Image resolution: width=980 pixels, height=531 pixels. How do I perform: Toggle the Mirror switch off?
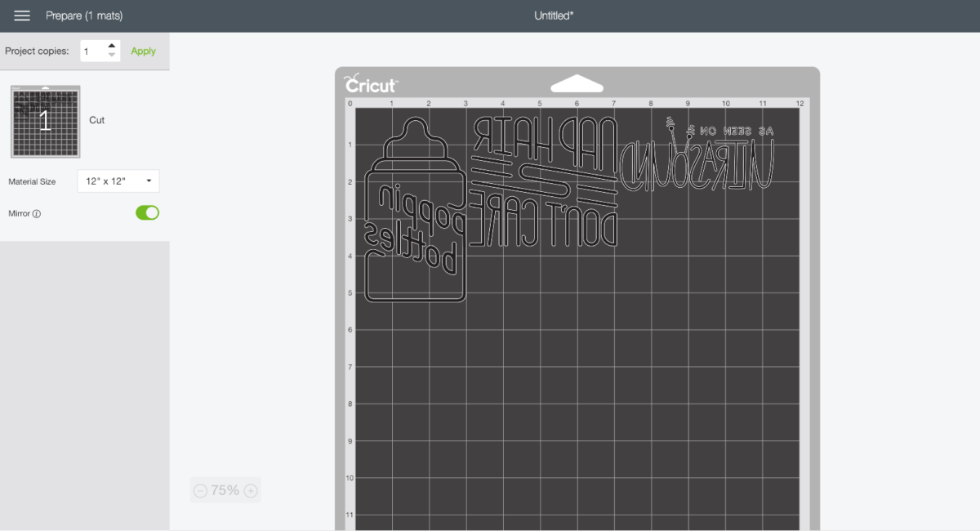click(x=147, y=213)
